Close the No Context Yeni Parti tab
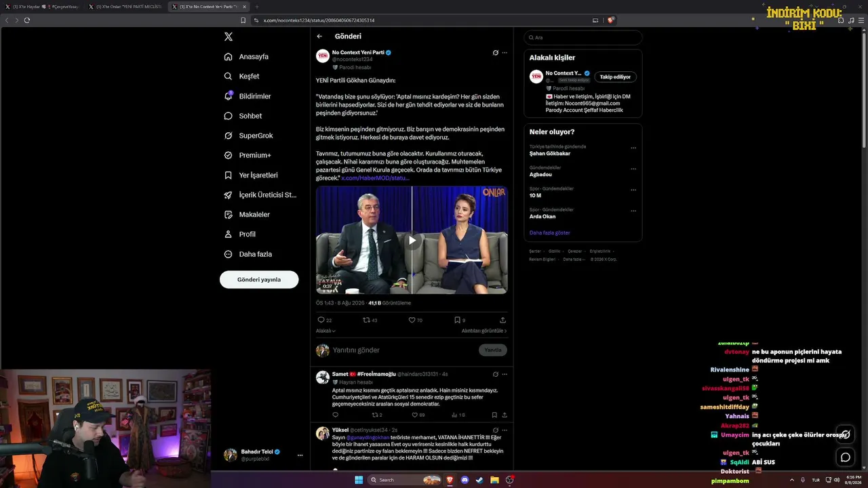Viewport: 868px width, 488px height. 243,7
